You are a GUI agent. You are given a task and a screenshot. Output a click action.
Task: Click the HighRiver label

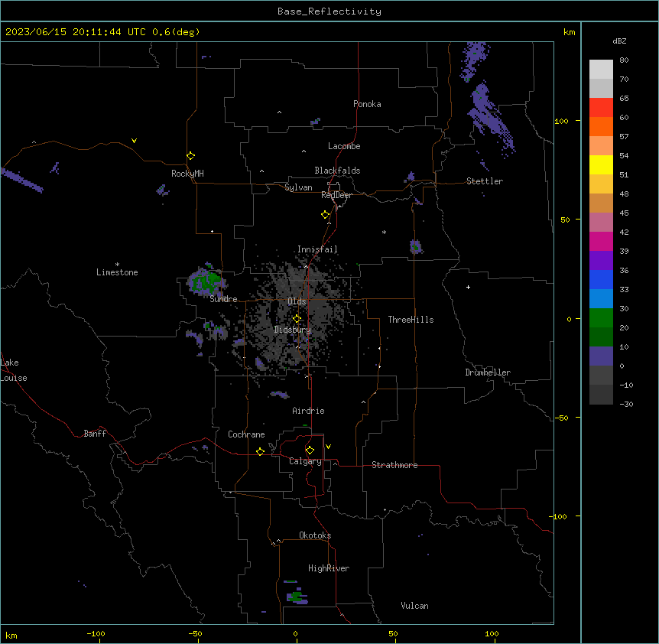329,568
